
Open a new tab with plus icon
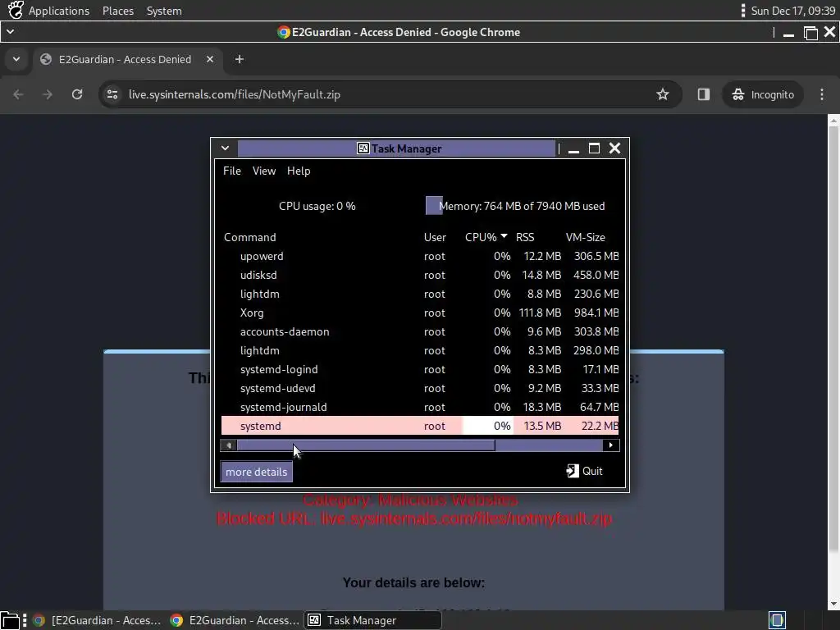(240, 59)
